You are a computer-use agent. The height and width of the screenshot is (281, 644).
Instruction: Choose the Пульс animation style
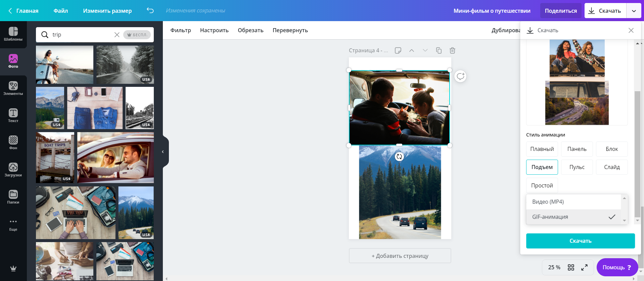(x=577, y=167)
